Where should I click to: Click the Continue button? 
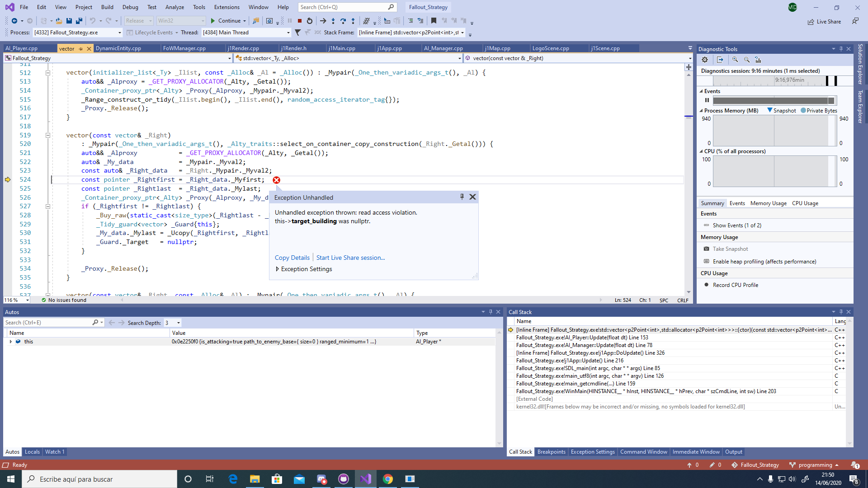(225, 21)
